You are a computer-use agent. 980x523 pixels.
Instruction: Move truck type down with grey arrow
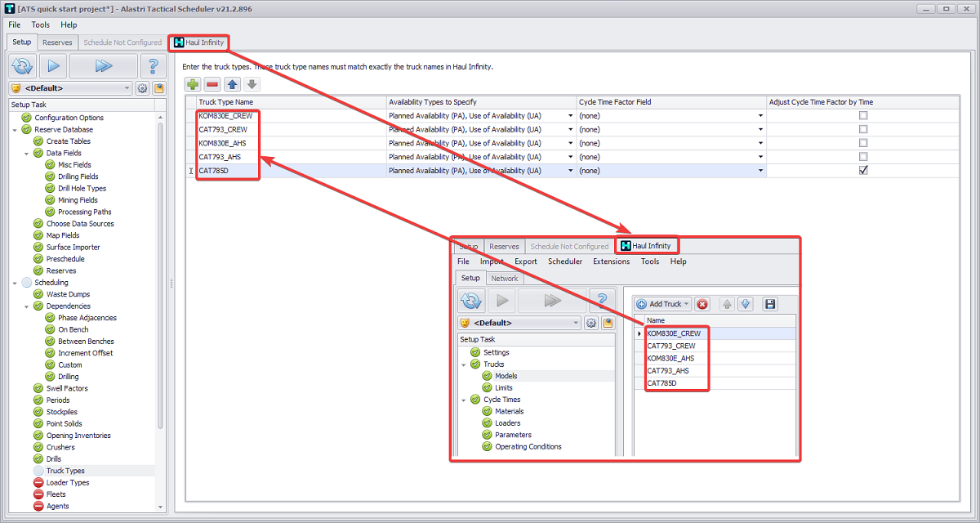[252, 84]
